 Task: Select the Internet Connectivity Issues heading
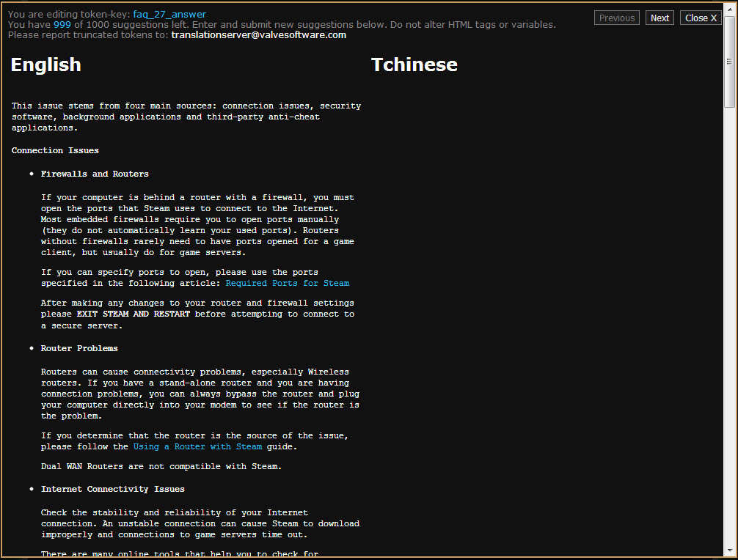[112, 489]
